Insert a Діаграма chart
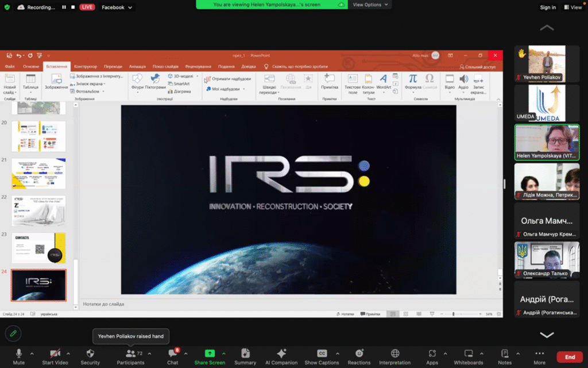This screenshot has height=368, width=588. click(179, 91)
